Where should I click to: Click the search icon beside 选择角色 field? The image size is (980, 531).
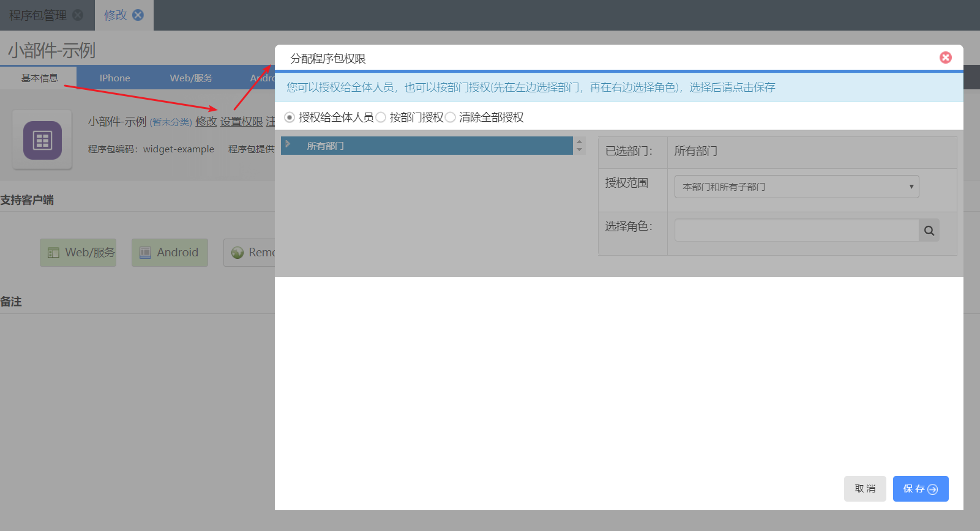929,231
